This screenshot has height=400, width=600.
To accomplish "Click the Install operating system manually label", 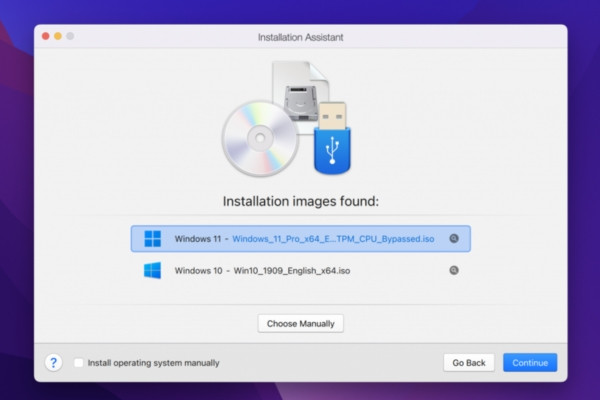I will (153, 363).
